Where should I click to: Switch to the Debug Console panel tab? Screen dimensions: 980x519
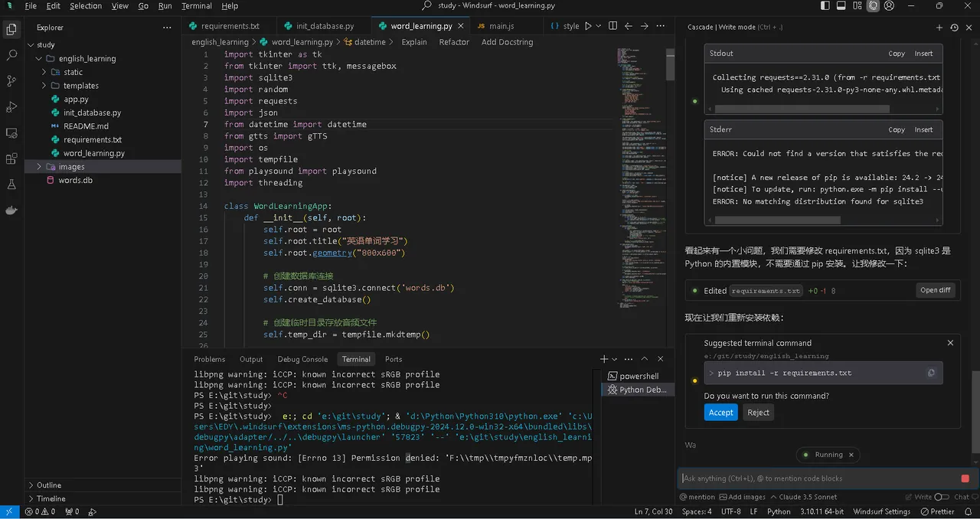tap(302, 359)
